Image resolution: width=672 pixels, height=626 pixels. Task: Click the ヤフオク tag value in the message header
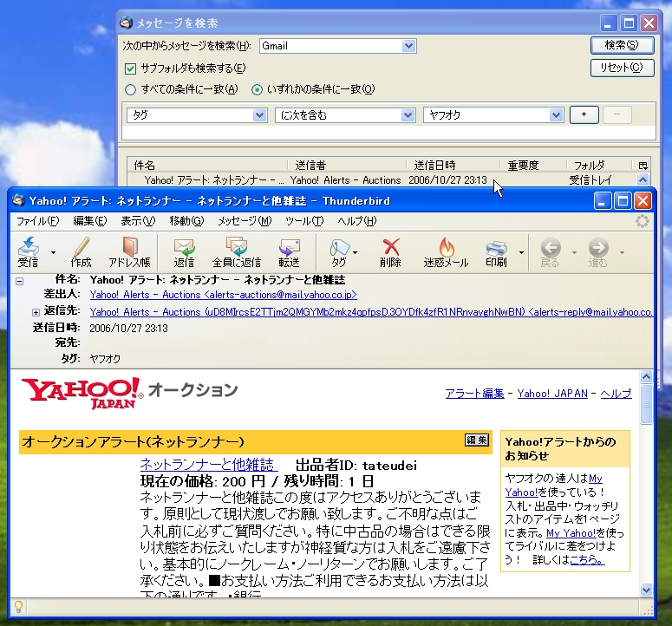pyautogui.click(x=105, y=359)
